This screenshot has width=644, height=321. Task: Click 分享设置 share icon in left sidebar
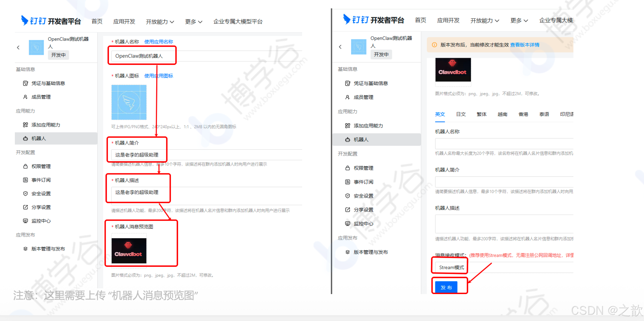pos(25,207)
